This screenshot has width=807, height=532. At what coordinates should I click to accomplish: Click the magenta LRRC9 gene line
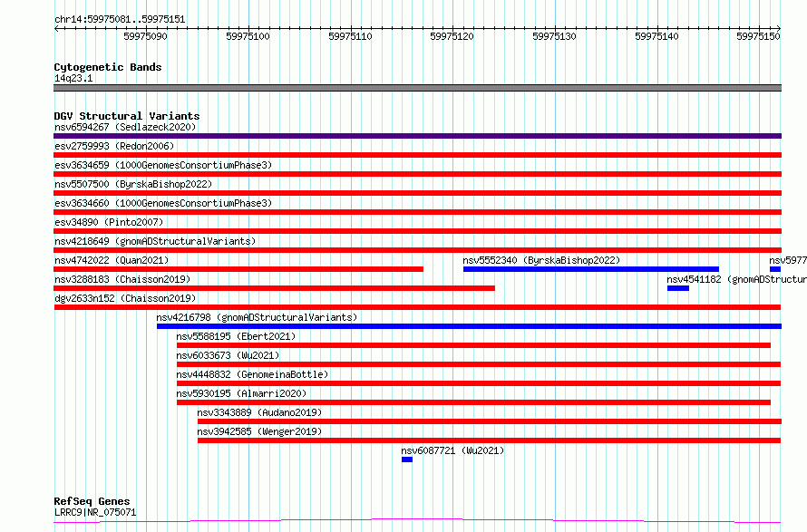[417, 520]
